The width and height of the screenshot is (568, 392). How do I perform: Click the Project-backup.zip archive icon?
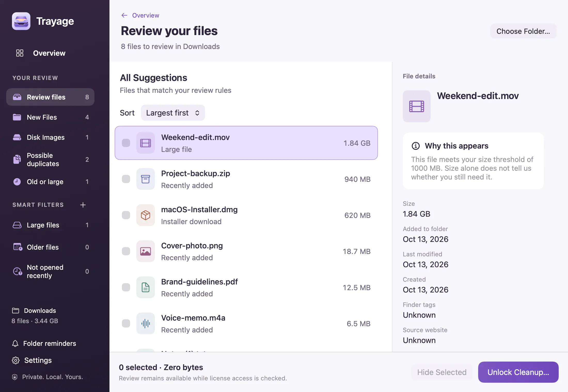coord(146,179)
